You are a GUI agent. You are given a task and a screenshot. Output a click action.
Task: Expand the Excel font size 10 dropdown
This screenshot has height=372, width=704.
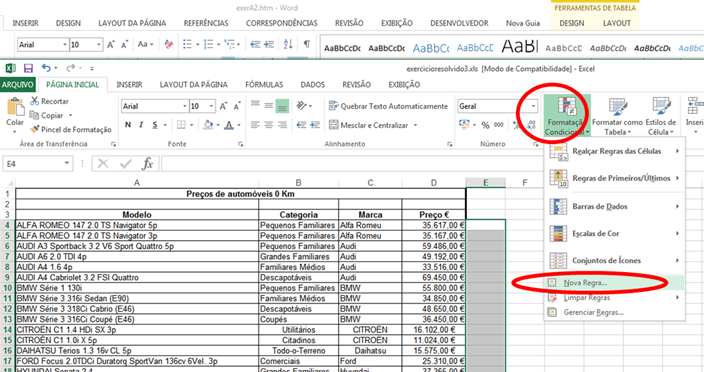(211, 106)
